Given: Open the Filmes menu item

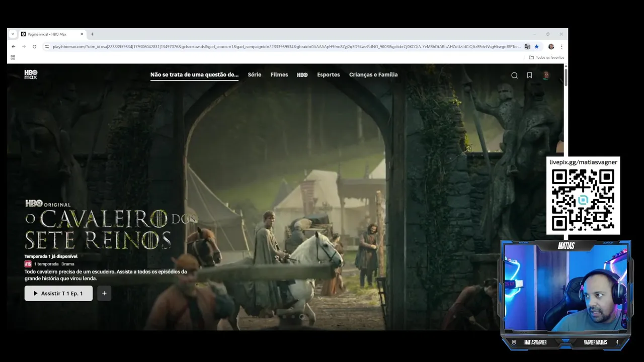Looking at the screenshot, I should 279,75.
